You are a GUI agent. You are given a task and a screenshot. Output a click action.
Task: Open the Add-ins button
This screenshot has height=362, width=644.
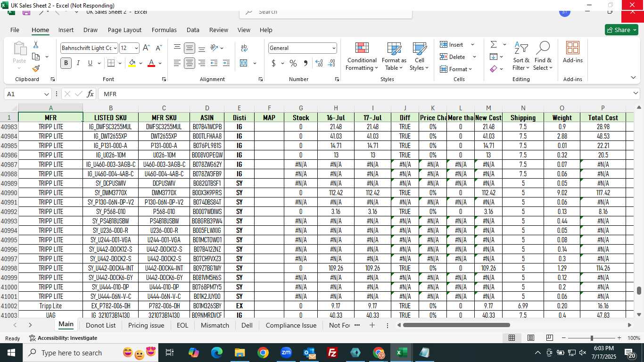tap(573, 53)
